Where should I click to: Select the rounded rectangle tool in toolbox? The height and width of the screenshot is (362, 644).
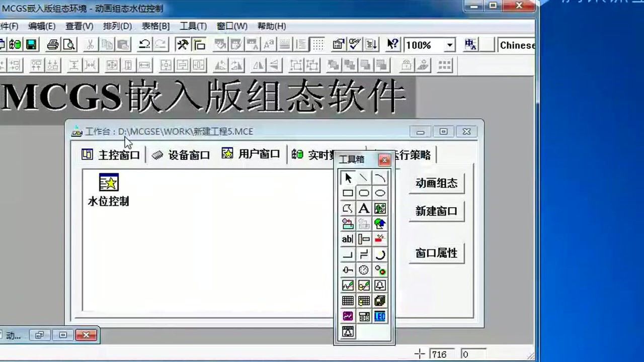[364, 193]
